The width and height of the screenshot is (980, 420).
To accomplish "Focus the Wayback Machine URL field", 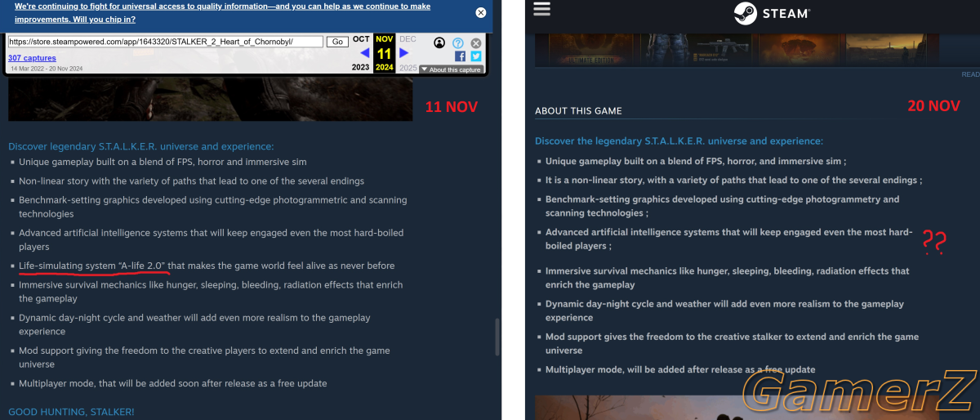I will pyautogui.click(x=165, y=42).
